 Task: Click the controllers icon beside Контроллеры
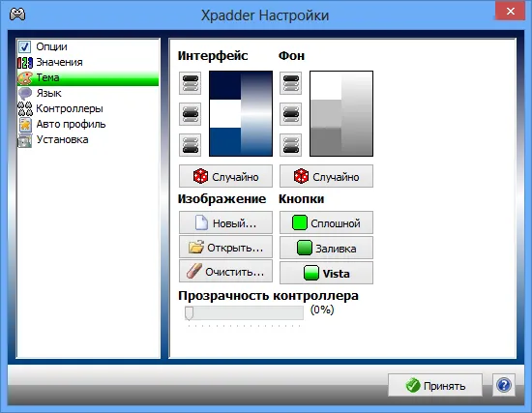(25, 109)
